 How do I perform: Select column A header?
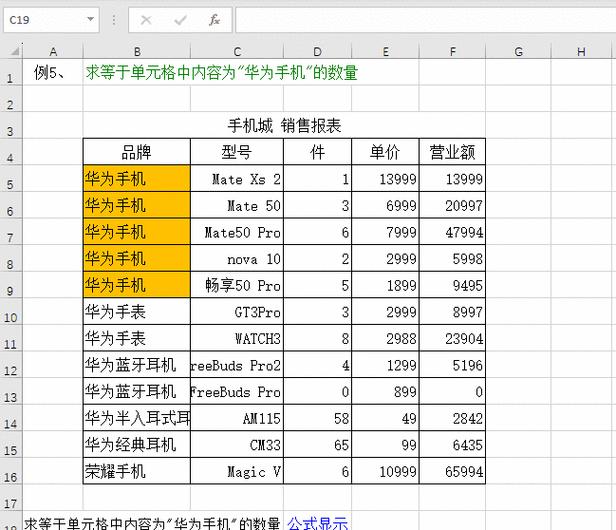[x=53, y=51]
